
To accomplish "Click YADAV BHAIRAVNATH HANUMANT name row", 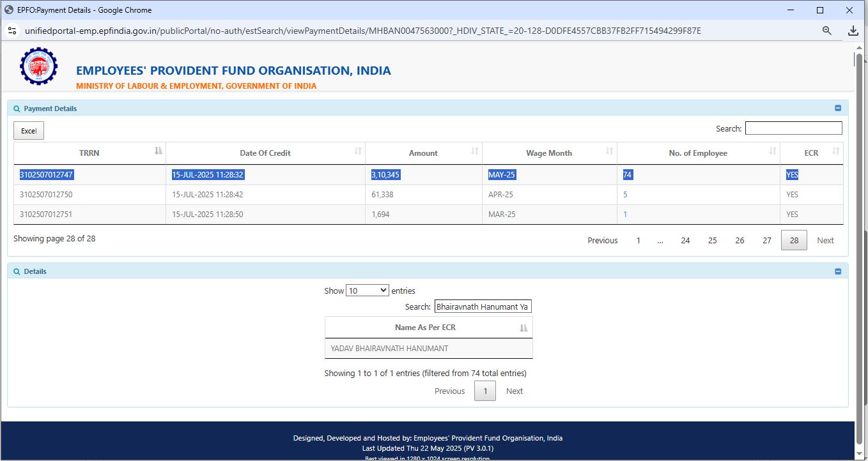I will point(428,349).
